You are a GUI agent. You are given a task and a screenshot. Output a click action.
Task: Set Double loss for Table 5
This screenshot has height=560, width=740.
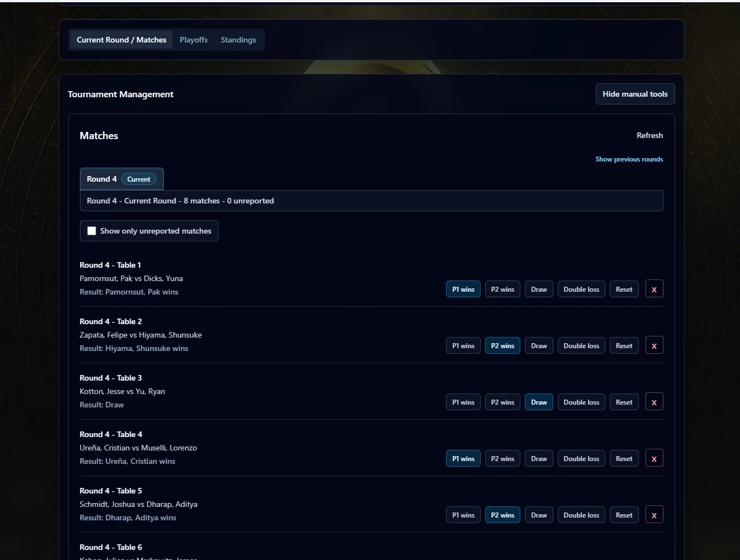click(581, 515)
